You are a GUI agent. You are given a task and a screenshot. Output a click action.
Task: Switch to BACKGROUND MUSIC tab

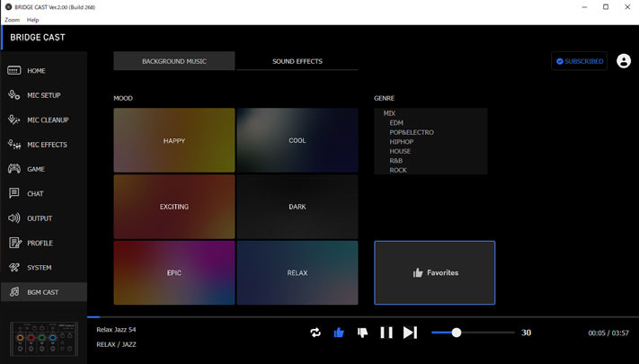[x=174, y=61]
